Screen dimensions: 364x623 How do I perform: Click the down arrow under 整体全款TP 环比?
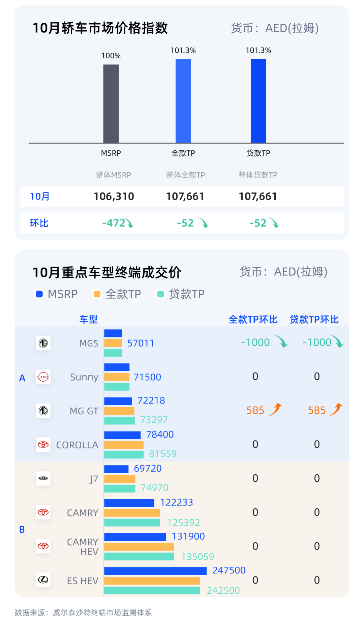204,222
